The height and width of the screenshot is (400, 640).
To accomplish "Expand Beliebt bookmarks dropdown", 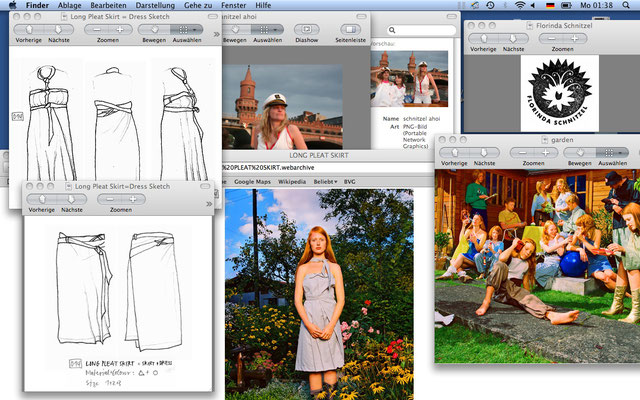I will (x=325, y=182).
